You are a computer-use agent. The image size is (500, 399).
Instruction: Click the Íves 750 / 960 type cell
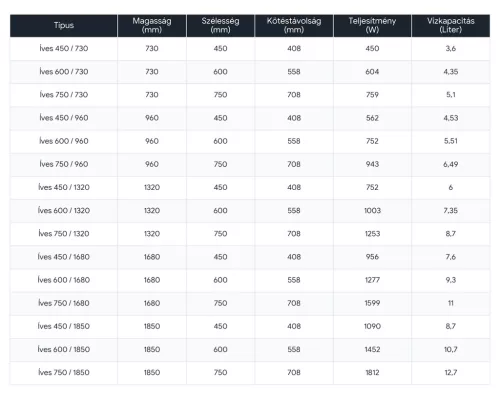point(64,164)
